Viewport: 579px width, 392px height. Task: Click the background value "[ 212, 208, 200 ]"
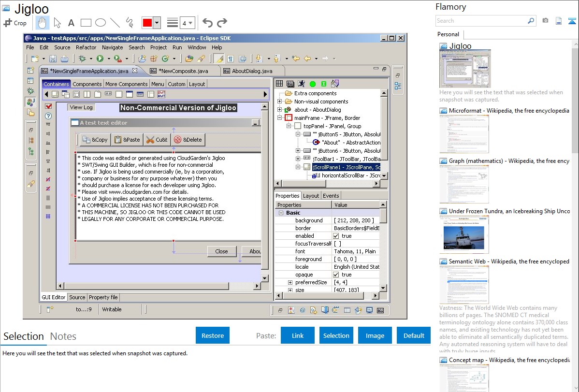[354, 220]
